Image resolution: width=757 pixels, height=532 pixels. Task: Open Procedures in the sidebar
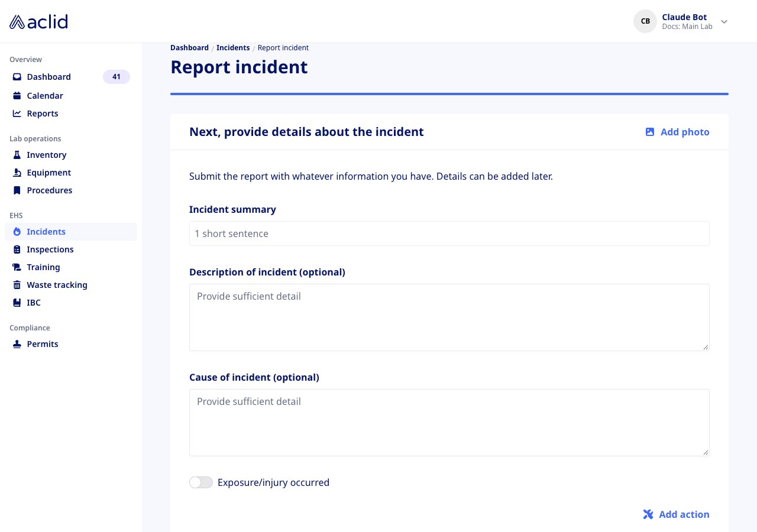coord(71,190)
